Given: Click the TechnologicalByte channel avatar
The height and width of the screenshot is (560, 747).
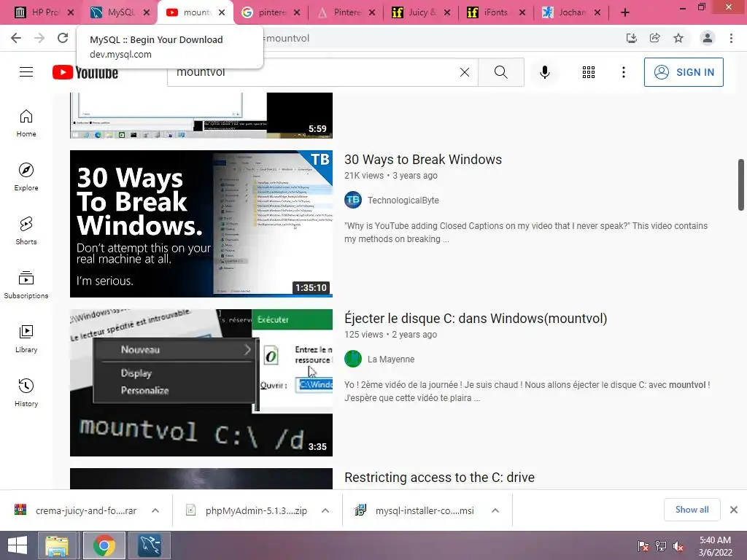Looking at the screenshot, I should (x=353, y=200).
